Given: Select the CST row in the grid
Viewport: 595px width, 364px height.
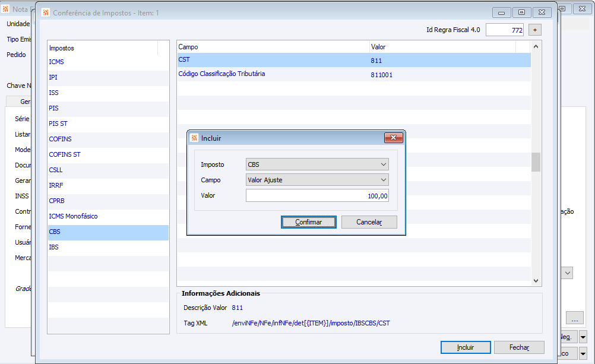Looking at the screenshot, I should click(354, 60).
